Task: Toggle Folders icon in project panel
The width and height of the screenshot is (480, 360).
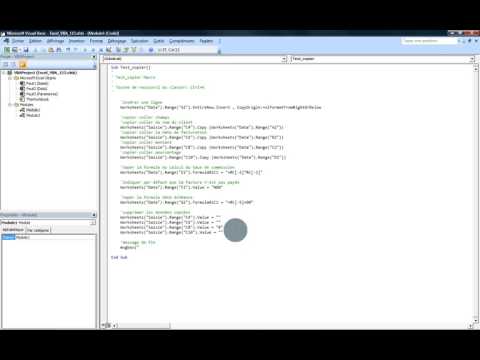Action: click(23, 64)
